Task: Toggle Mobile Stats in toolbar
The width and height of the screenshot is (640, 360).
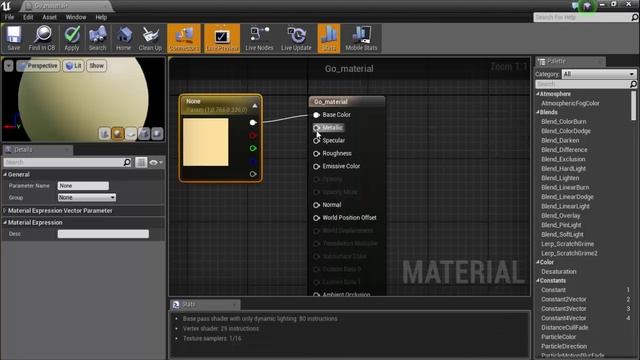Action: click(361, 38)
